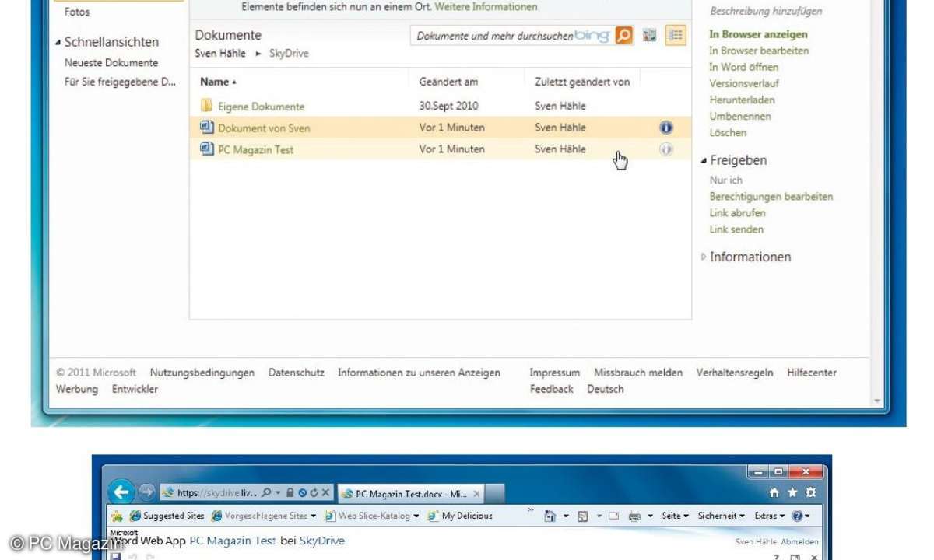Click Weitere Informationen link
The image size is (934, 560).
click(x=486, y=7)
